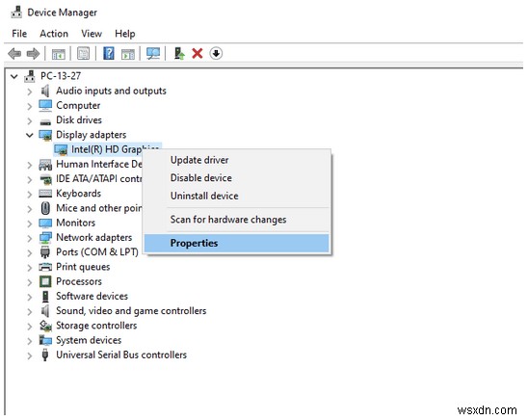The width and height of the screenshot is (528, 420).
Task: Expand the Network adapters chevron
Action: pyautogui.click(x=30, y=238)
